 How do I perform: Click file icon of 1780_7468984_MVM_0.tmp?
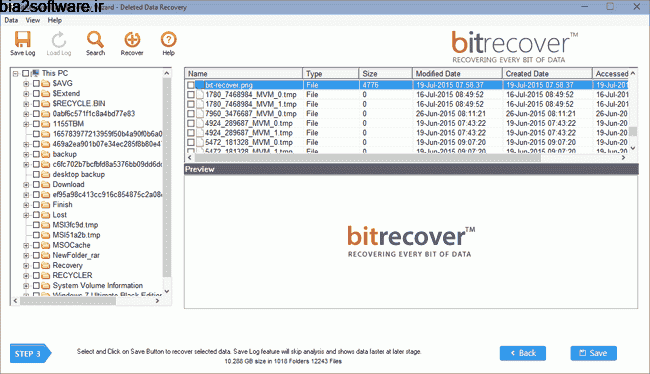coord(200,95)
